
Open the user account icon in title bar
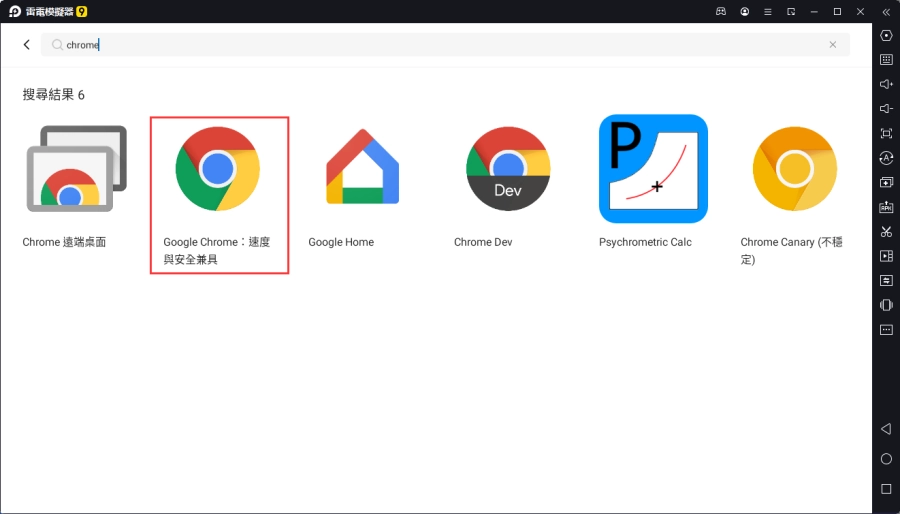744,11
